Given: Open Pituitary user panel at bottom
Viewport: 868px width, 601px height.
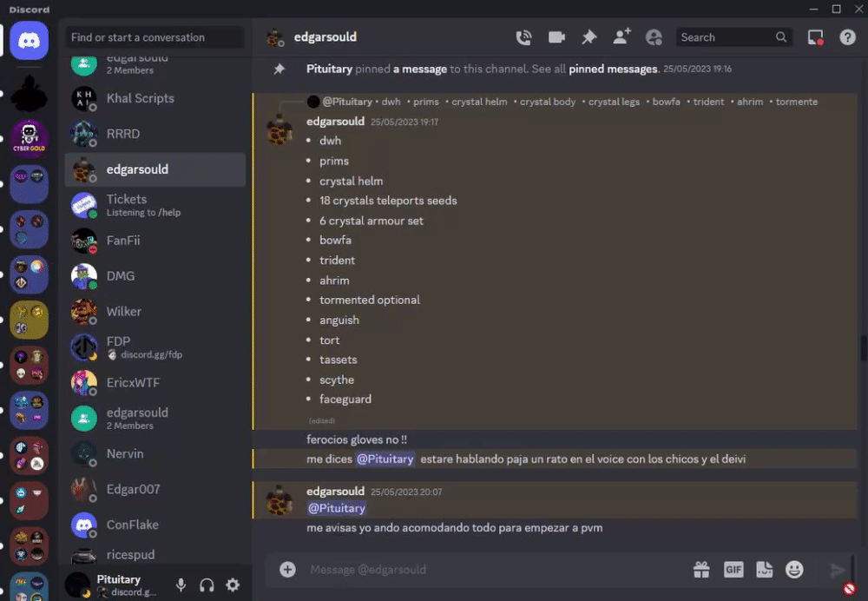Looking at the screenshot, I should coord(118,585).
